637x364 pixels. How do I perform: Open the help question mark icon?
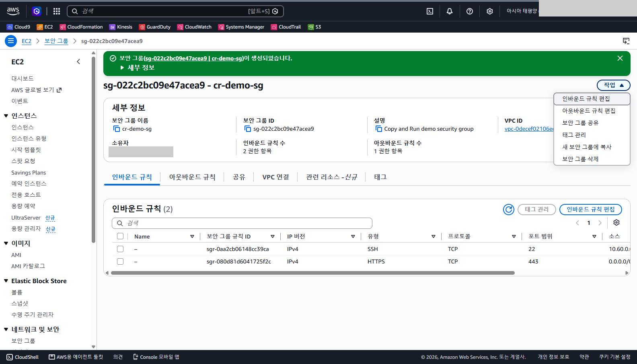[x=470, y=11]
